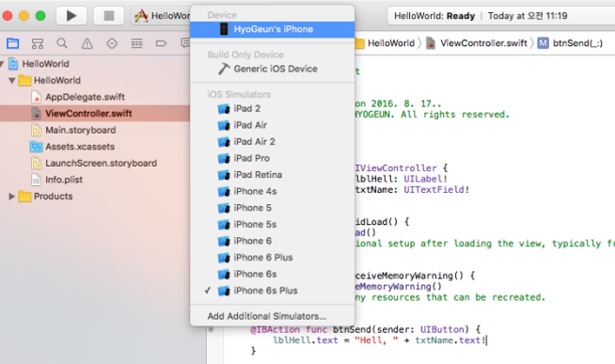The image size is (615, 364).
Task: Select iPad Air 2 simulator
Action: pyautogui.click(x=273, y=142)
